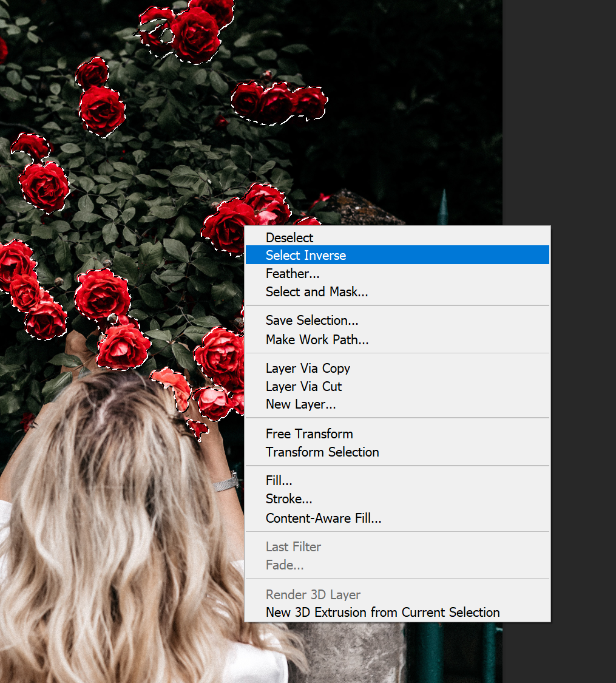
Task: Click the greyed Render 3D Layer entry
Action: pos(397,594)
